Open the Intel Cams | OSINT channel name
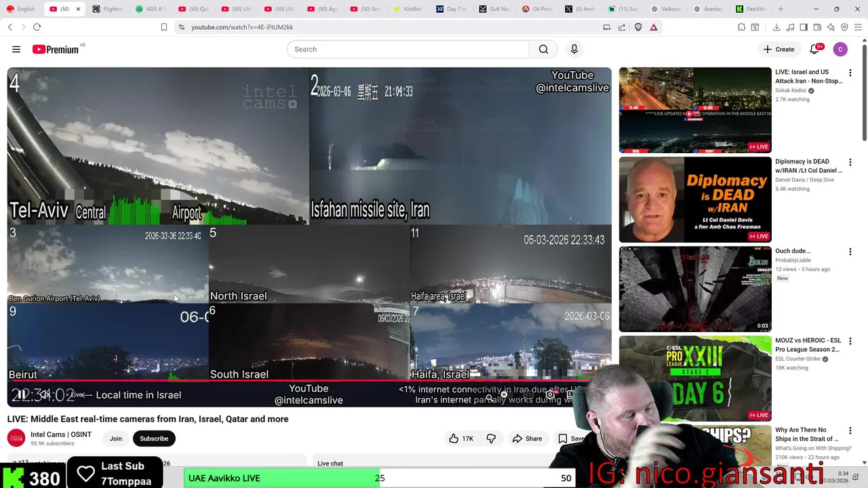The width and height of the screenshot is (868, 488). [61, 434]
